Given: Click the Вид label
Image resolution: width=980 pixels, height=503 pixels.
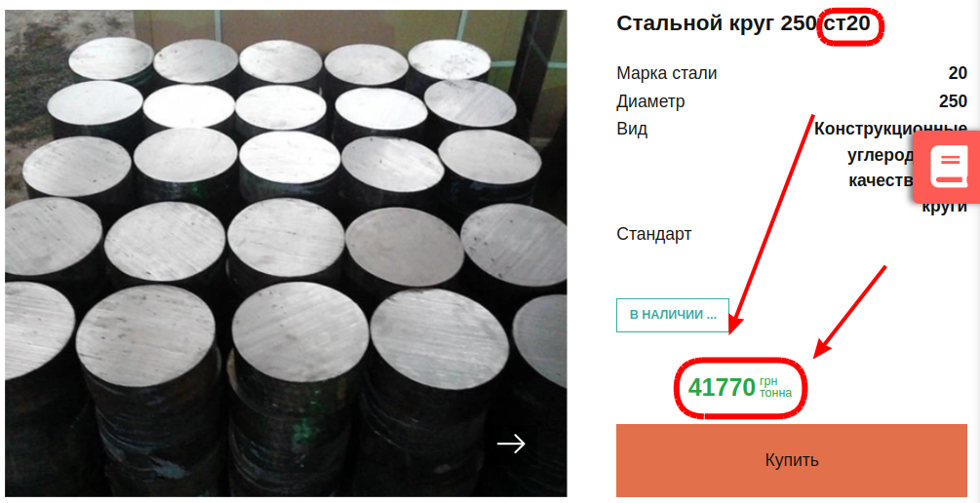Looking at the screenshot, I should pos(632,130).
